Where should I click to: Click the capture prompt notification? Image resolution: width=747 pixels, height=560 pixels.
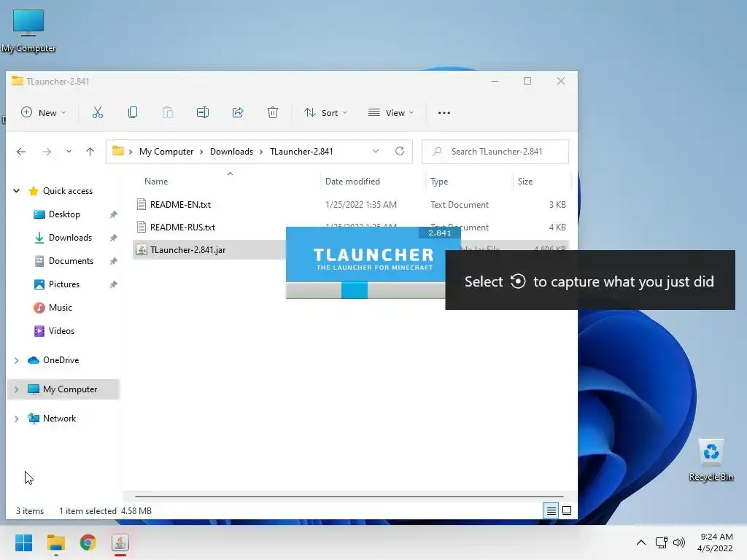tap(589, 280)
